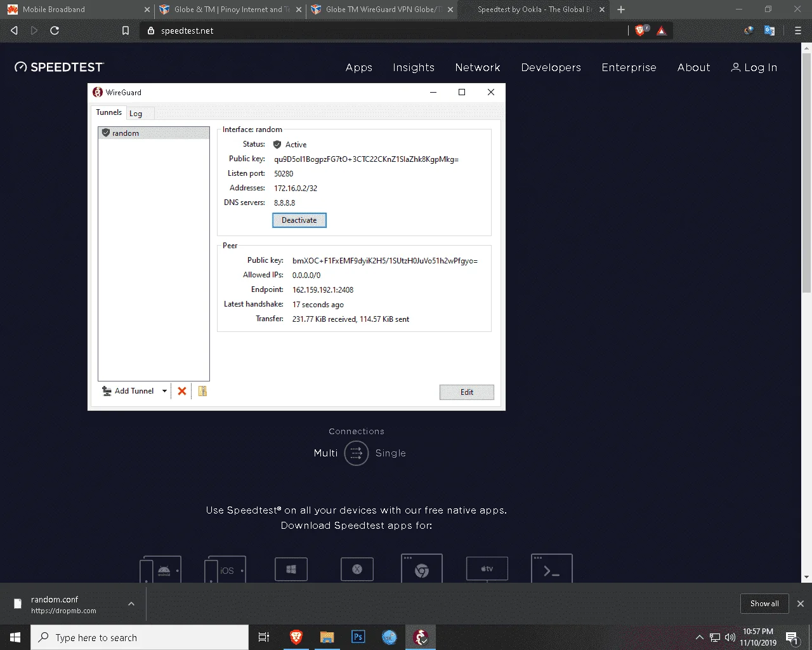Open File Explorer from the taskbar
The width and height of the screenshot is (812, 650).
click(327, 637)
